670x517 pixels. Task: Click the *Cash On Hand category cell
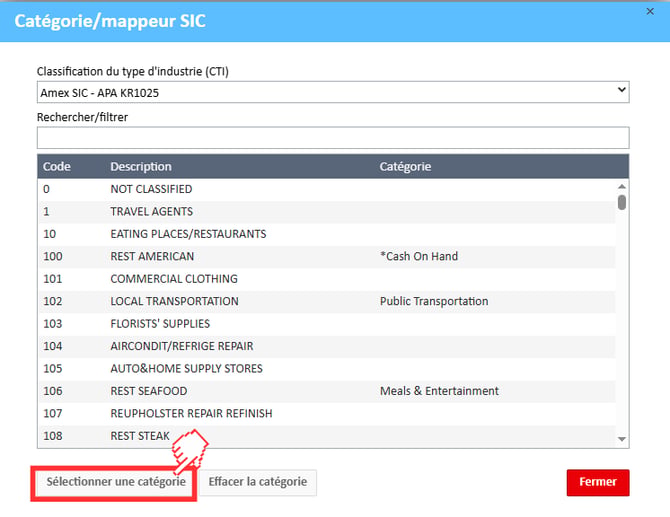tap(419, 256)
